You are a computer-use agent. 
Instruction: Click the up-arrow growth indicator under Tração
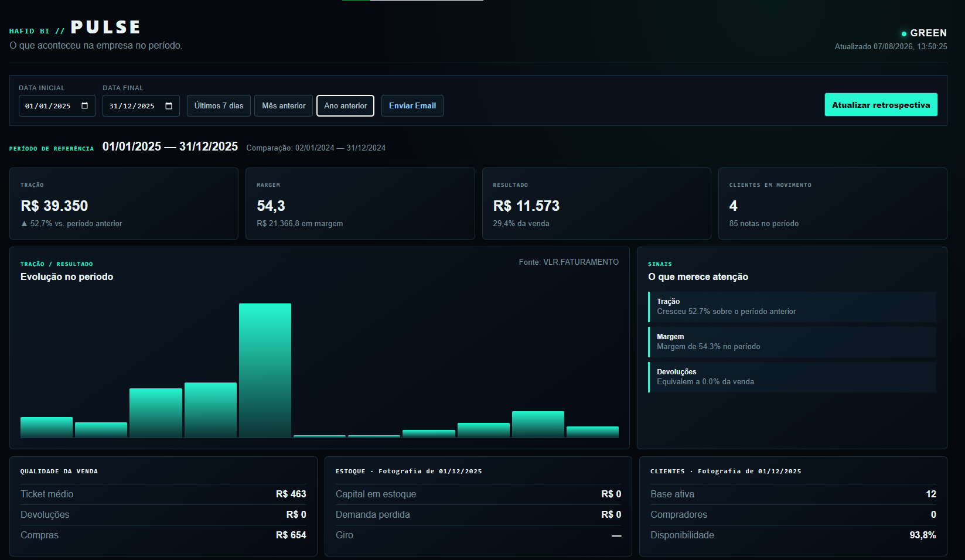coord(24,224)
